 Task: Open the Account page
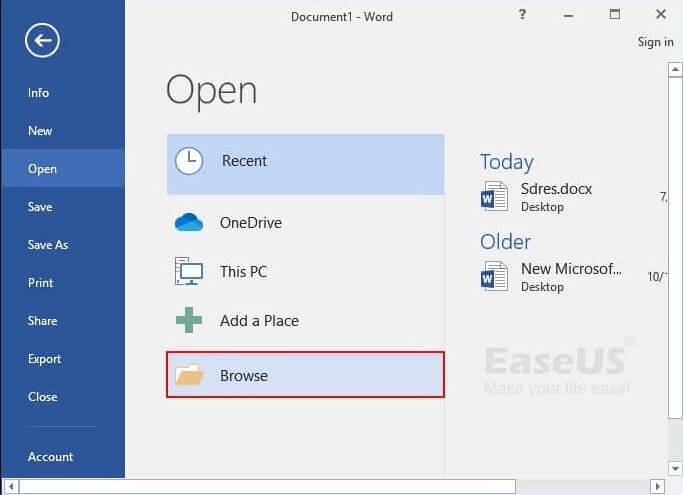(50, 457)
